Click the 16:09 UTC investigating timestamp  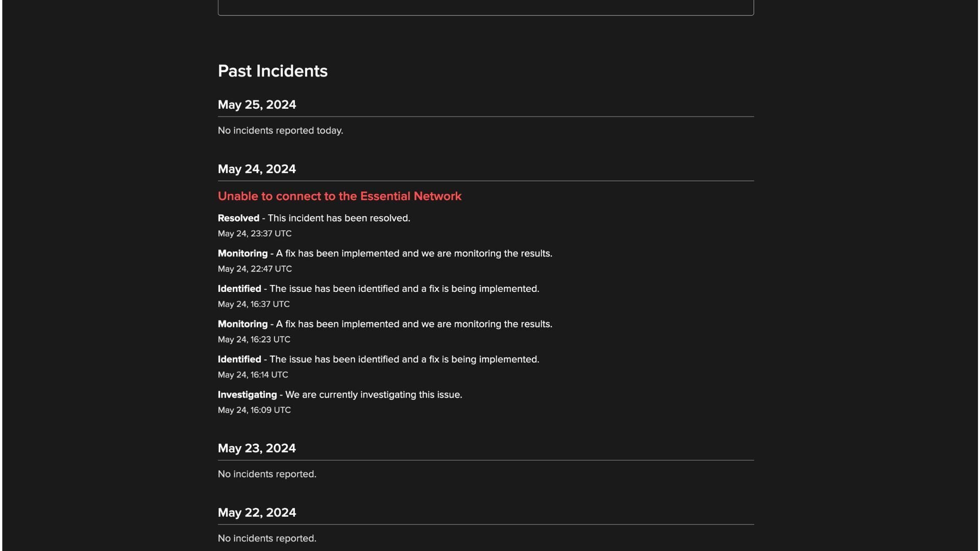(x=254, y=410)
